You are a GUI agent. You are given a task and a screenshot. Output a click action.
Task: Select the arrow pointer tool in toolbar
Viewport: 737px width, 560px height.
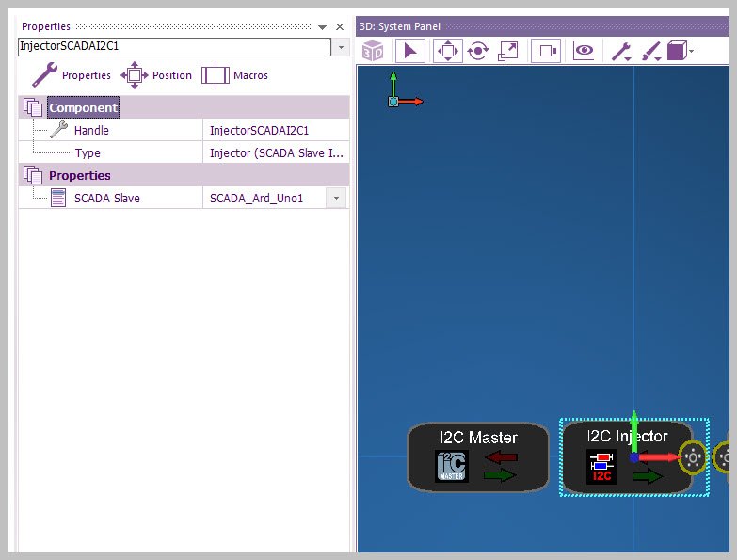click(x=409, y=51)
